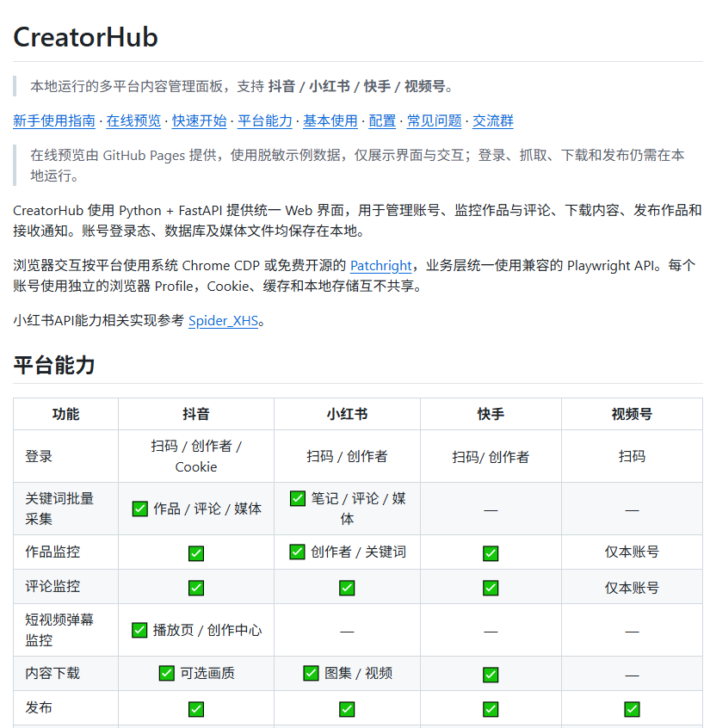Click the 关键词批量采集 row label
The width and height of the screenshot is (710, 728).
coord(59,509)
